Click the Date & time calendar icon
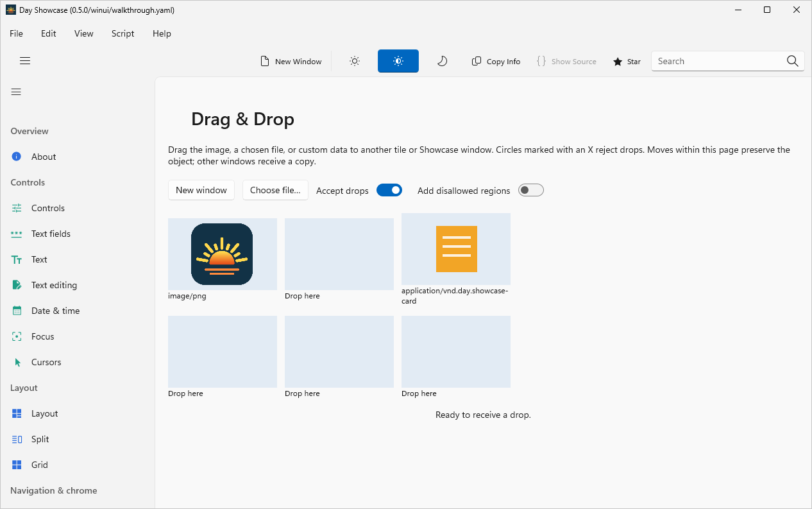The image size is (812, 509). 17,311
